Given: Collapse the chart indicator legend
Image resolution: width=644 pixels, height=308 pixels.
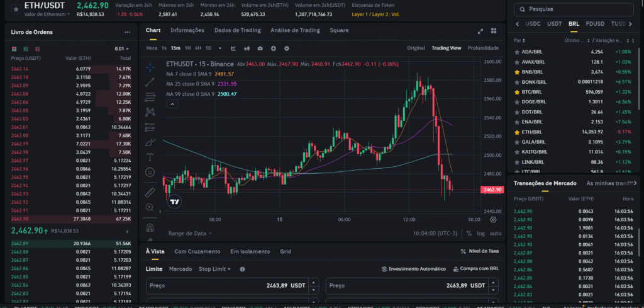Looking at the screenshot, I should pyautogui.click(x=172, y=105).
